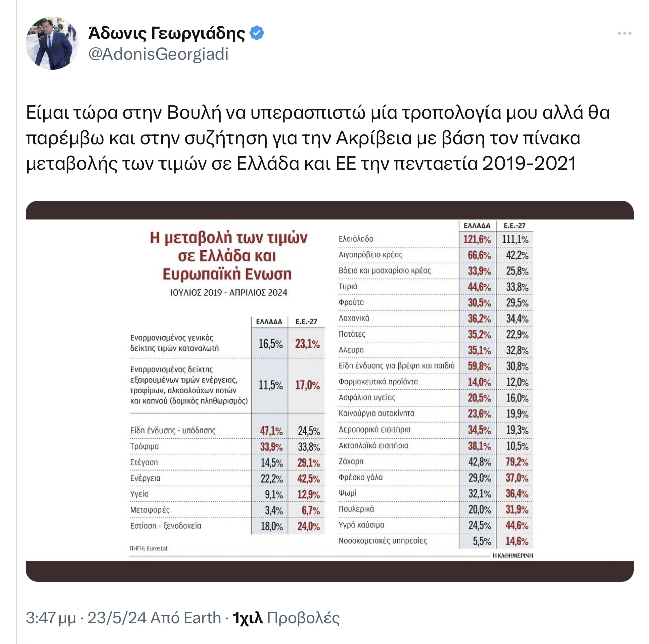Screen dimensions: 649x644
Task: Click the Η ΚΑΘΗΜΕΡΙΝΗ credit text
Action: click(513, 555)
